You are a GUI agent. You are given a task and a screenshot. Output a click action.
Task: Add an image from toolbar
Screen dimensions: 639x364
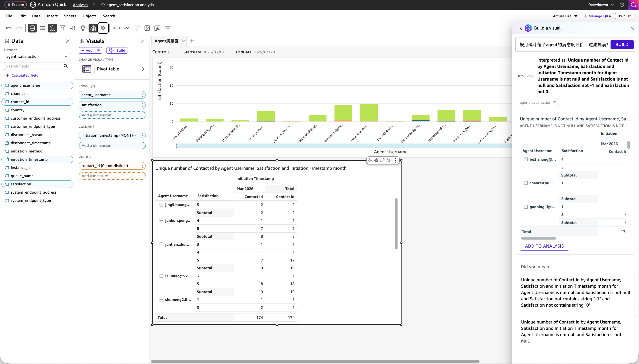pyautogui.click(x=147, y=28)
